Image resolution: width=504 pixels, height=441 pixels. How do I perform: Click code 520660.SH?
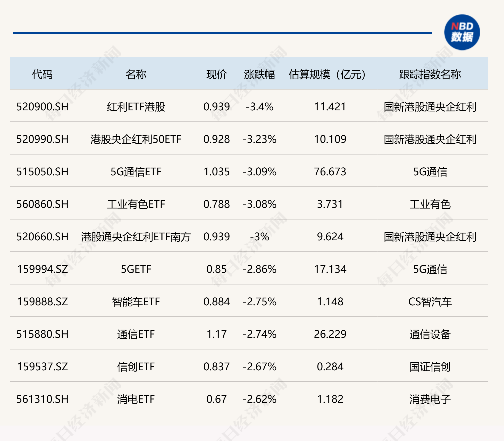(x=43, y=237)
